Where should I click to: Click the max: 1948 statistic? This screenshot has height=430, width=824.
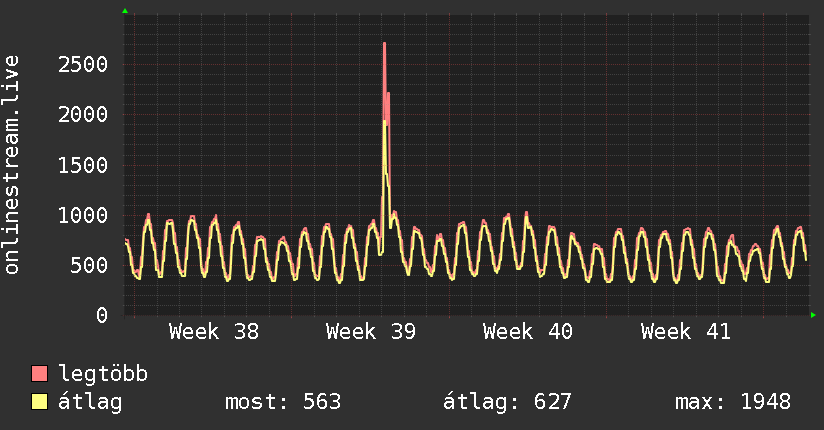pos(733,402)
